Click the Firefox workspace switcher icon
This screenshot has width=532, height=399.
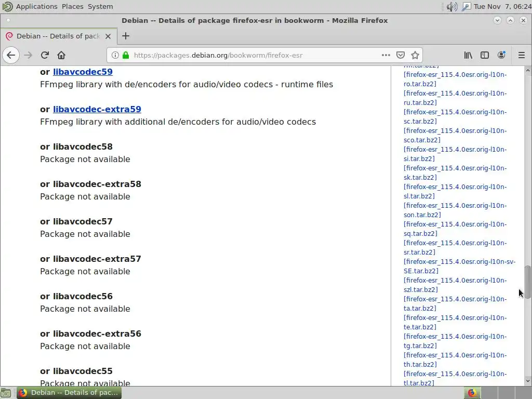point(472,393)
